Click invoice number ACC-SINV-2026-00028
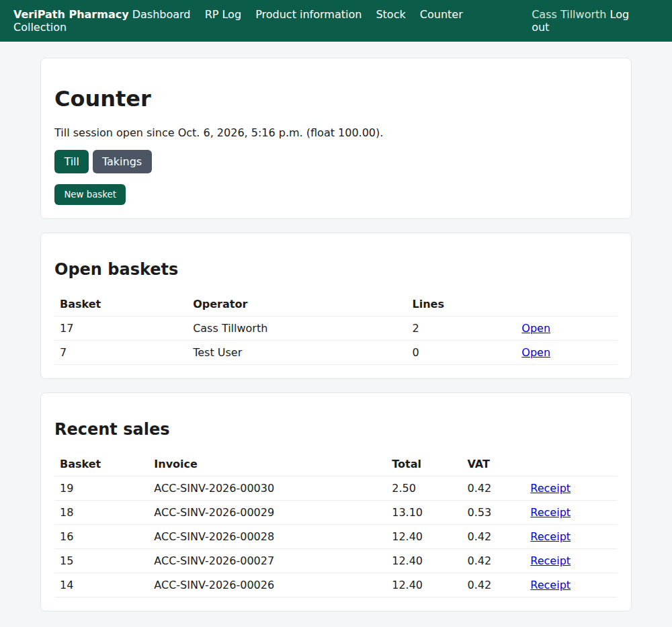Viewport: 672px width, 627px height. (214, 536)
